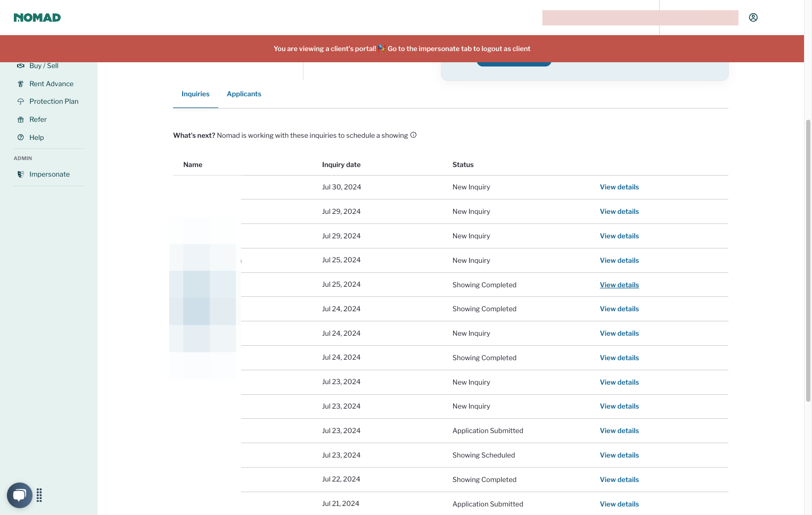Image resolution: width=812 pixels, height=515 pixels.
Task: Click the 'Showing Scheduled' status cell
Action: click(x=483, y=455)
